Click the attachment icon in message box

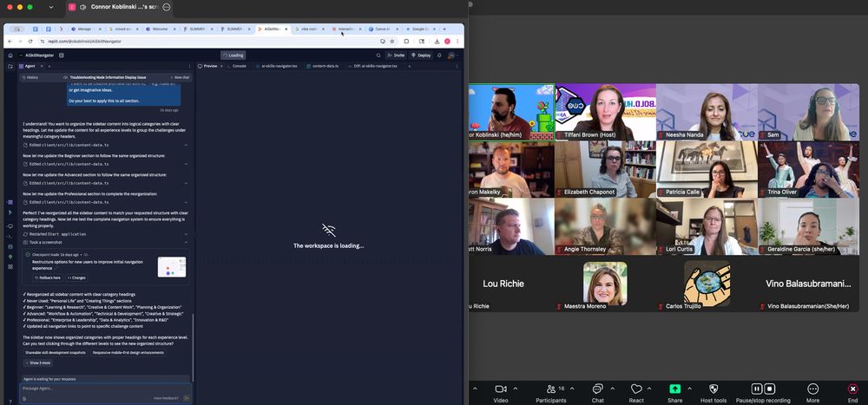(x=23, y=398)
